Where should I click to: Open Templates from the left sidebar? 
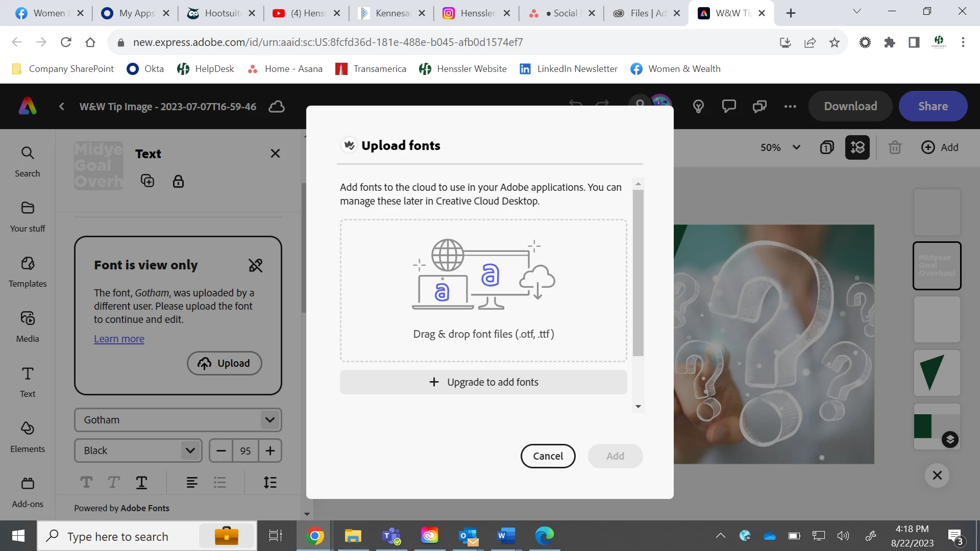(28, 271)
